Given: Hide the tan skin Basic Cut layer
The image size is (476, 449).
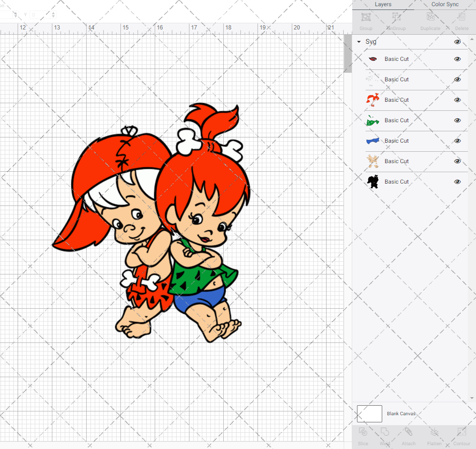Looking at the screenshot, I should 457,161.
